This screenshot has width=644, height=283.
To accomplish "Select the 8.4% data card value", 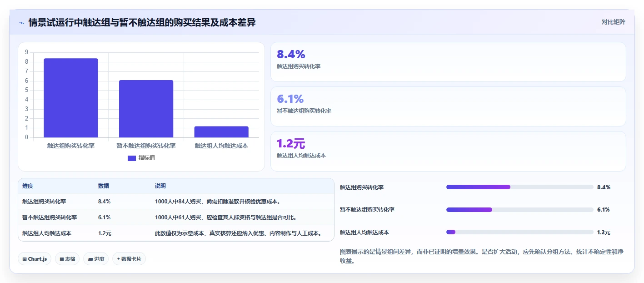I will (291, 55).
